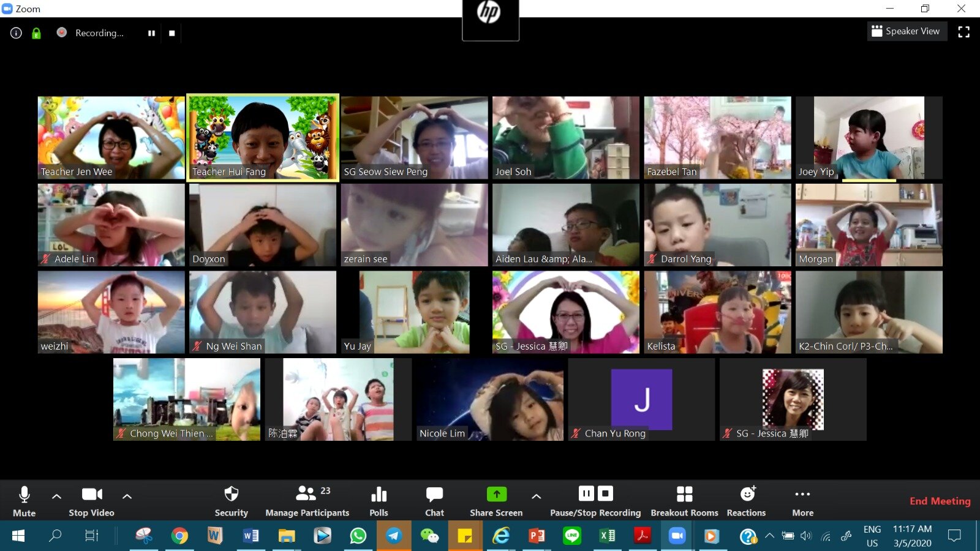Stop recording using the top-left stop button
980x551 pixels.
coord(171,33)
